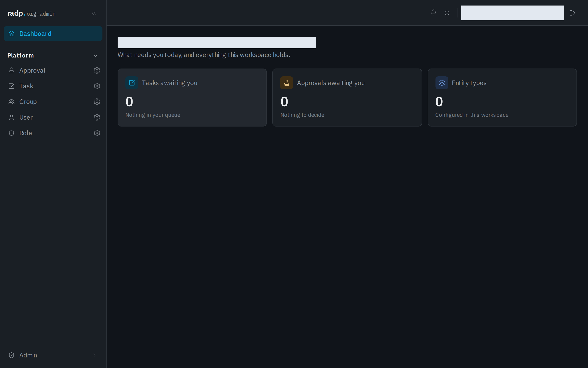
Task: Click the User person icon in sidebar
Action: [11, 117]
